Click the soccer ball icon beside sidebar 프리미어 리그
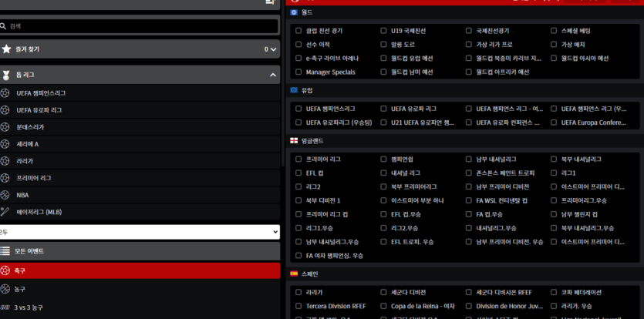The width and height of the screenshot is (644, 319). pos(5,178)
